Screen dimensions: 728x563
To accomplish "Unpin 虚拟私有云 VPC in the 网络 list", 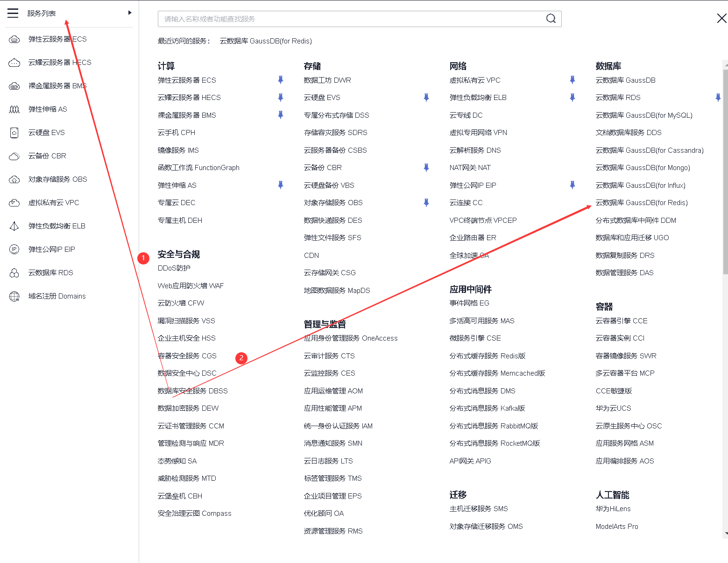I will tap(573, 80).
